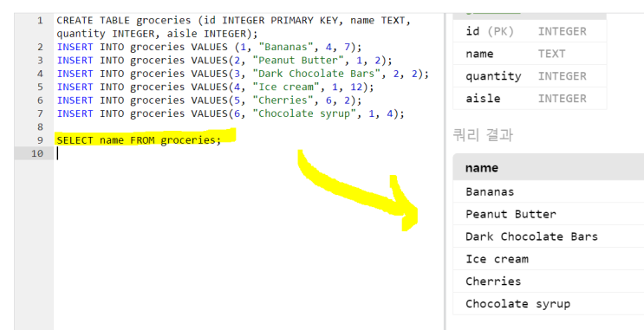Select the 'quantity' schema row

click(530, 76)
